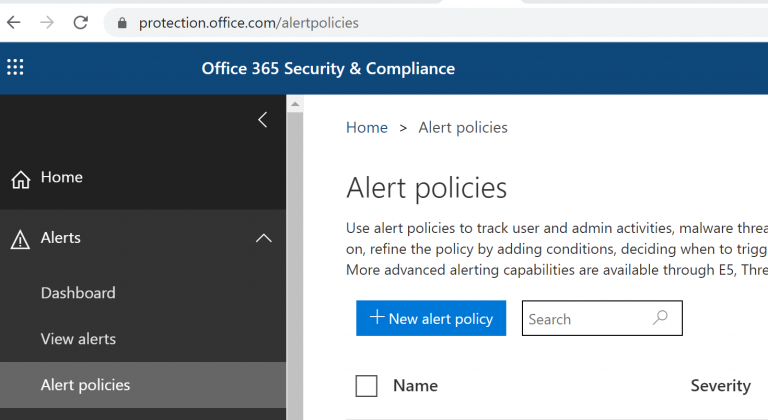Click the sidebar vertical scrollbar track
The image size is (768, 420).
(x=295, y=266)
